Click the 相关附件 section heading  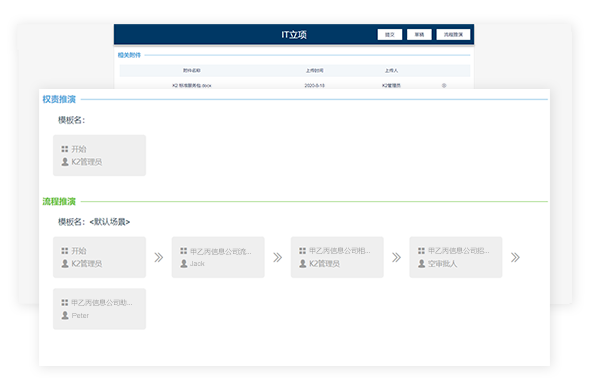(x=129, y=55)
